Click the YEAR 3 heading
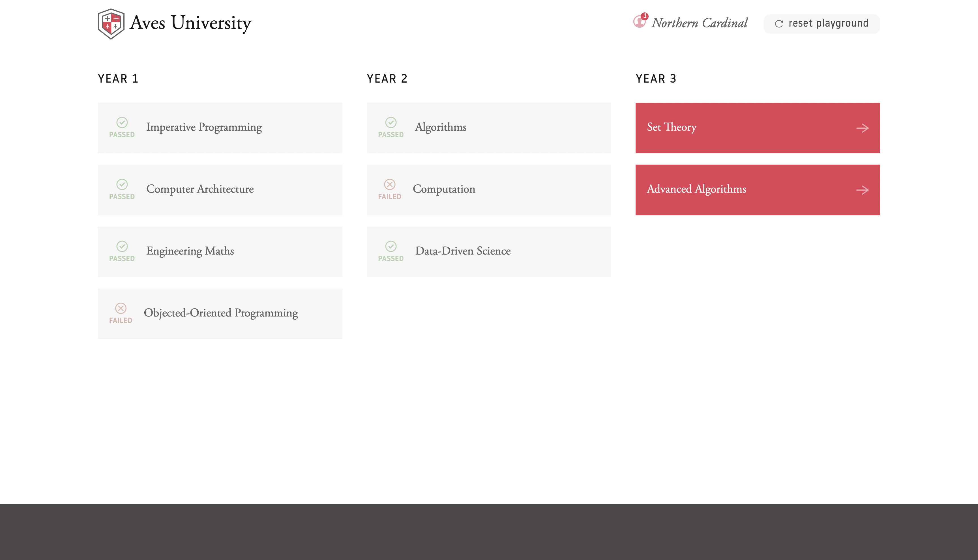 (x=656, y=78)
